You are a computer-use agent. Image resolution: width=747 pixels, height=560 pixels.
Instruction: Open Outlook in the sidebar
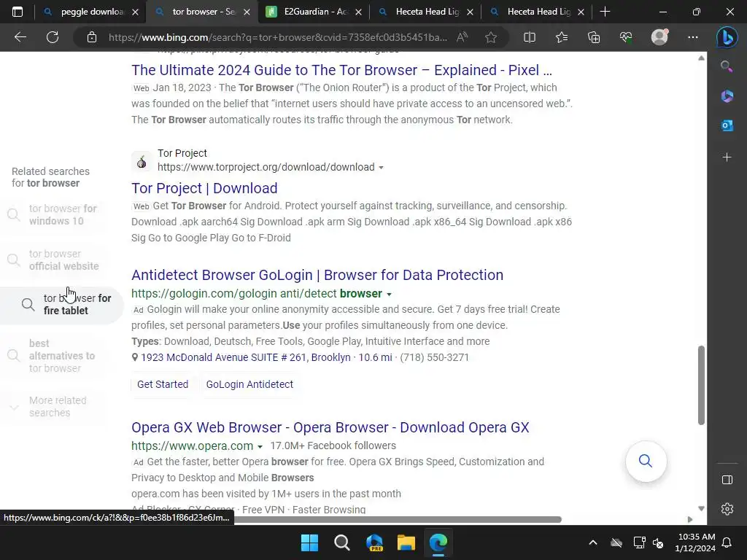(727, 125)
